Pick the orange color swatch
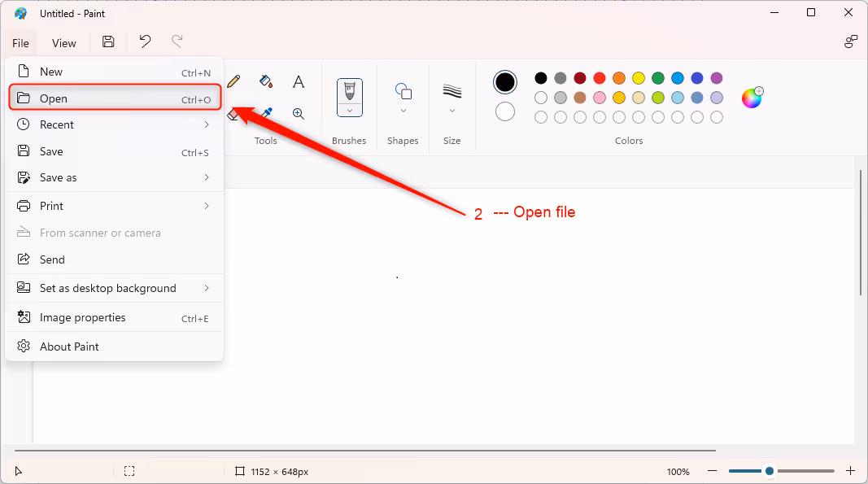The height and width of the screenshot is (484, 868). click(x=619, y=78)
